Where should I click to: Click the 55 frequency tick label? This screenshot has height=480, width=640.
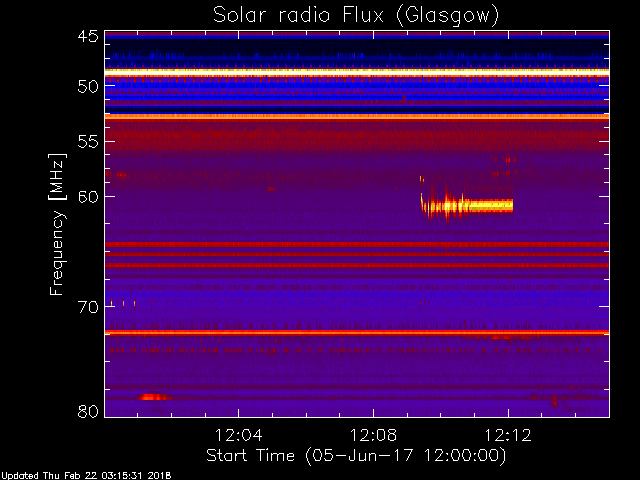tap(88, 142)
